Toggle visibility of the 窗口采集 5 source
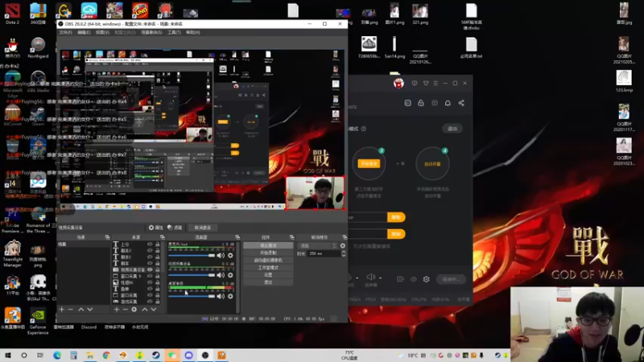The height and width of the screenshot is (362, 644). coord(150,276)
